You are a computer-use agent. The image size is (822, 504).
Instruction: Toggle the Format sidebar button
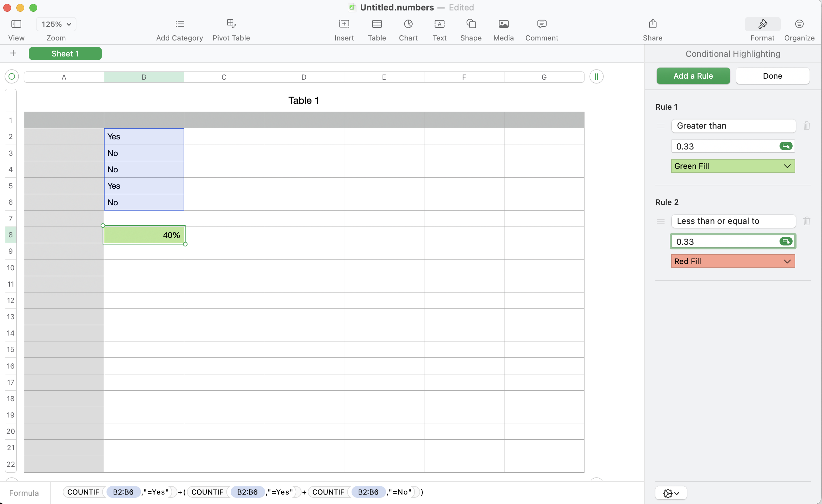(762, 24)
